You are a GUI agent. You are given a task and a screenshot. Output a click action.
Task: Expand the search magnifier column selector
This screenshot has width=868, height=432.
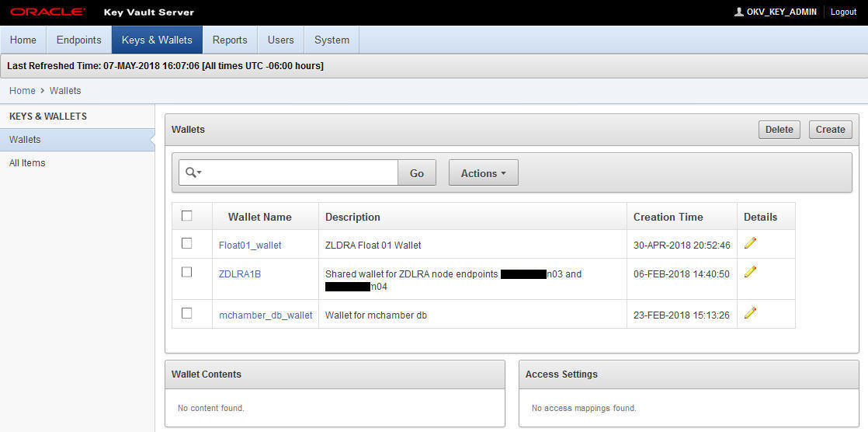coord(193,172)
